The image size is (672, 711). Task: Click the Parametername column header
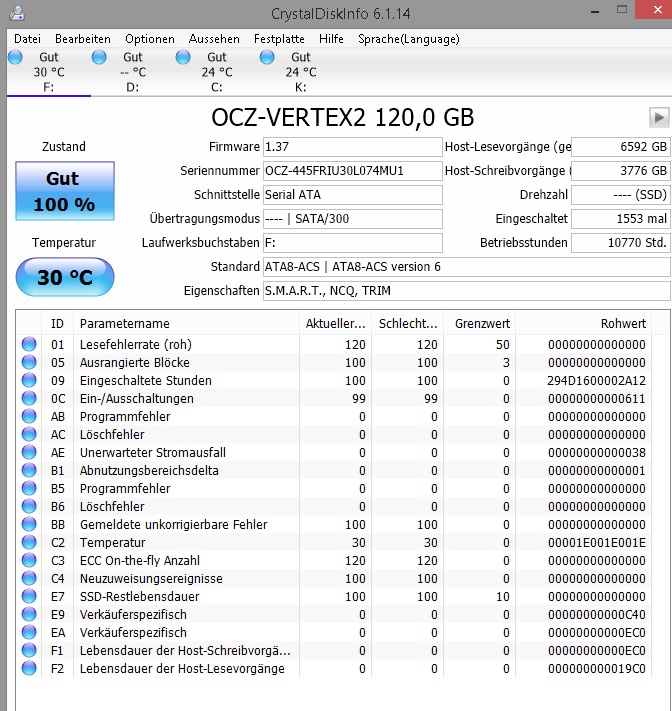coord(186,324)
